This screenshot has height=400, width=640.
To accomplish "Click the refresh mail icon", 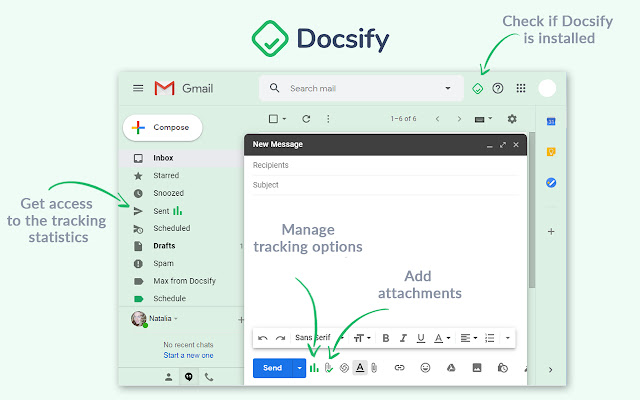I will 306,119.
